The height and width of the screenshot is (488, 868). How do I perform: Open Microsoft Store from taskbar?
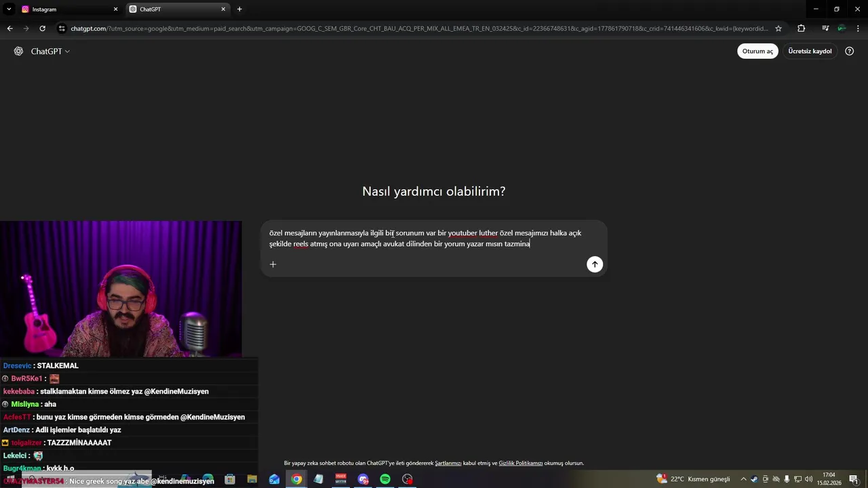[230, 479]
